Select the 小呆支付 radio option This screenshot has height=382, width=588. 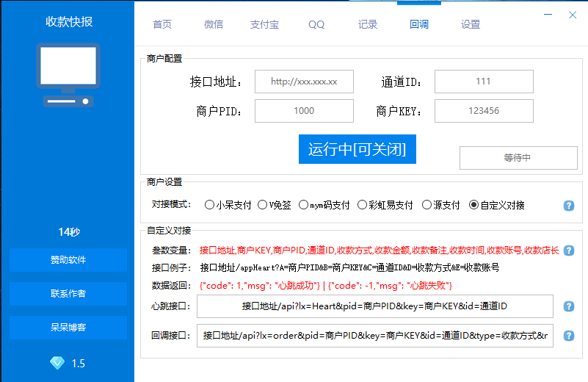209,206
